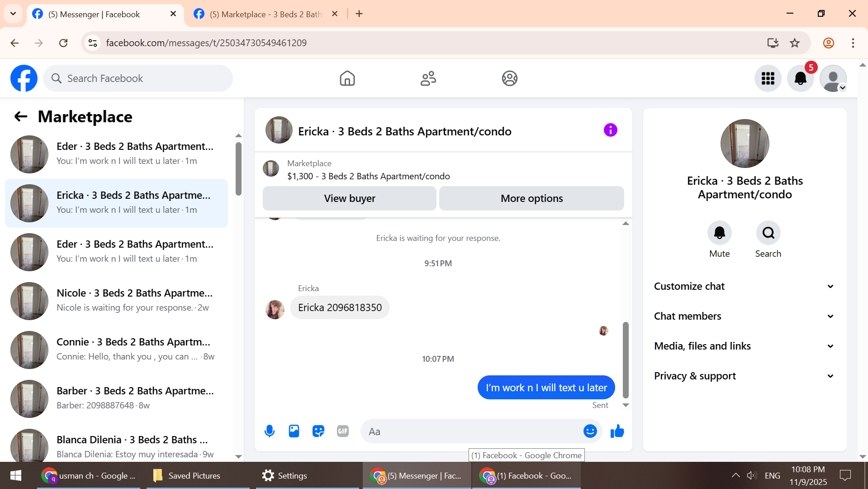
Task: Open the Connie conversation
Action: point(117,350)
